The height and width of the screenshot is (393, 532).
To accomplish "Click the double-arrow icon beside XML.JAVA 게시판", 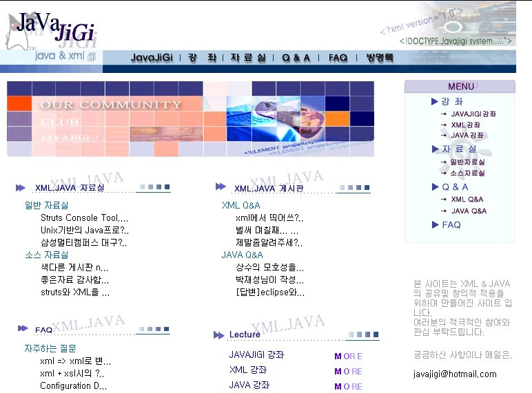I will 221,187.
